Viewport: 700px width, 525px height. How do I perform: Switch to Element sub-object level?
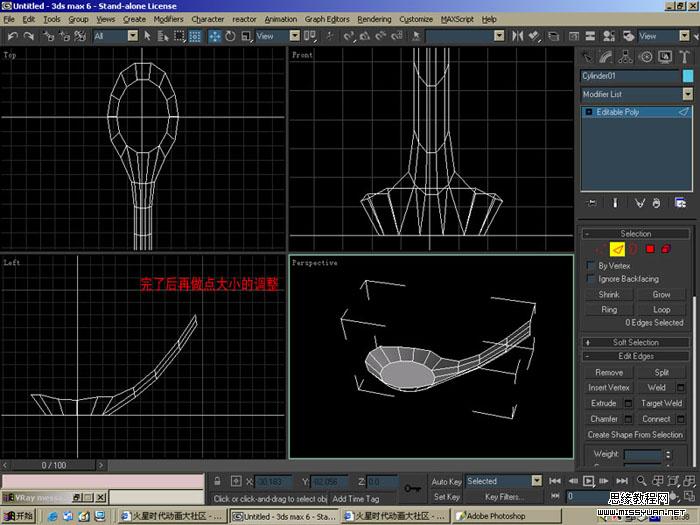point(666,249)
